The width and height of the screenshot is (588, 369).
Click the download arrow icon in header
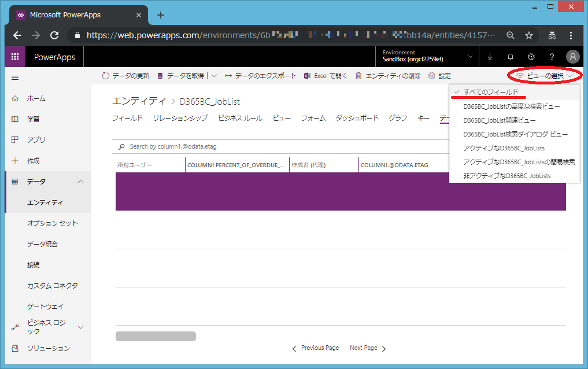490,57
